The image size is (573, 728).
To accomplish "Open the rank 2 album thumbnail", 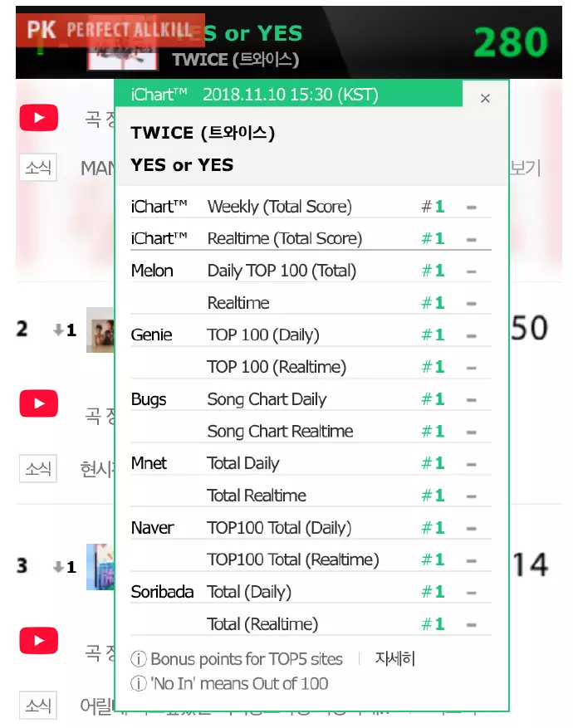I will 100,330.
